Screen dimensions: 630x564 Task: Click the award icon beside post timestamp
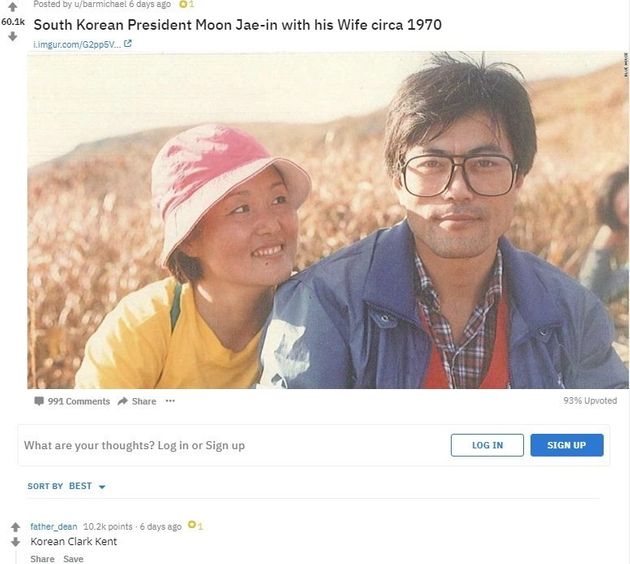184,5
